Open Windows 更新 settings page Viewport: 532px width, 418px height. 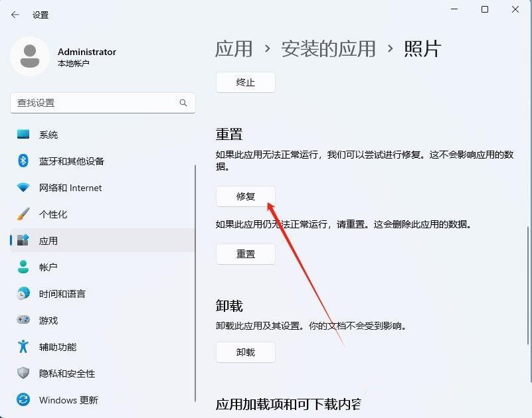pyautogui.click(x=102, y=399)
